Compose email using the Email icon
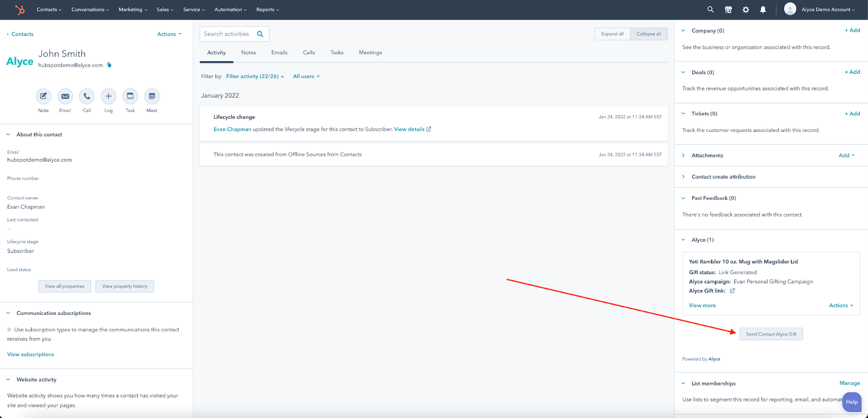 click(65, 97)
